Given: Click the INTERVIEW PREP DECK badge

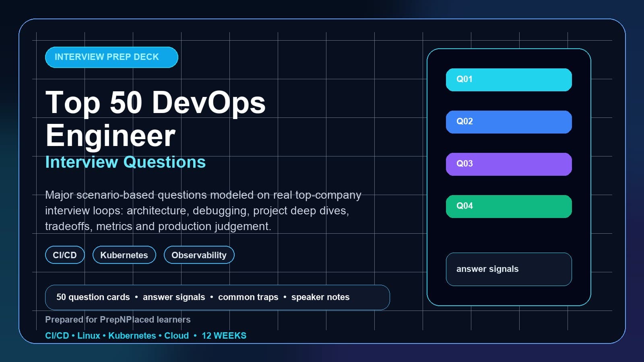Looking at the screenshot, I should [x=111, y=57].
